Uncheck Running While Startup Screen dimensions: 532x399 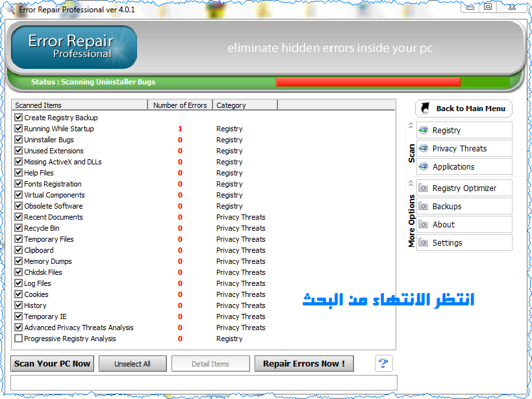pos(19,129)
